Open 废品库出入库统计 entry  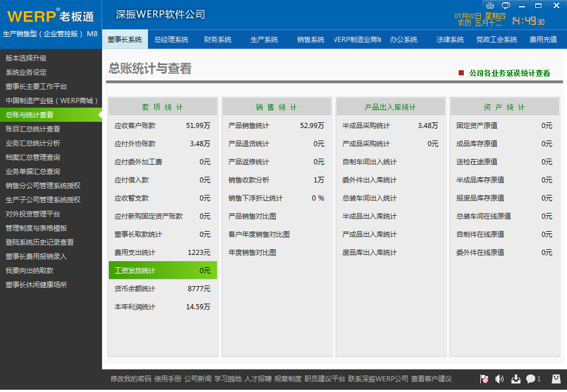point(369,253)
